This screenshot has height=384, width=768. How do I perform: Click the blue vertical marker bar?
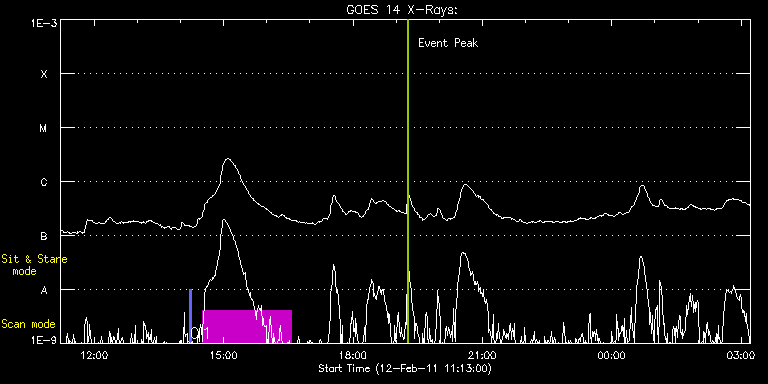[190, 316]
